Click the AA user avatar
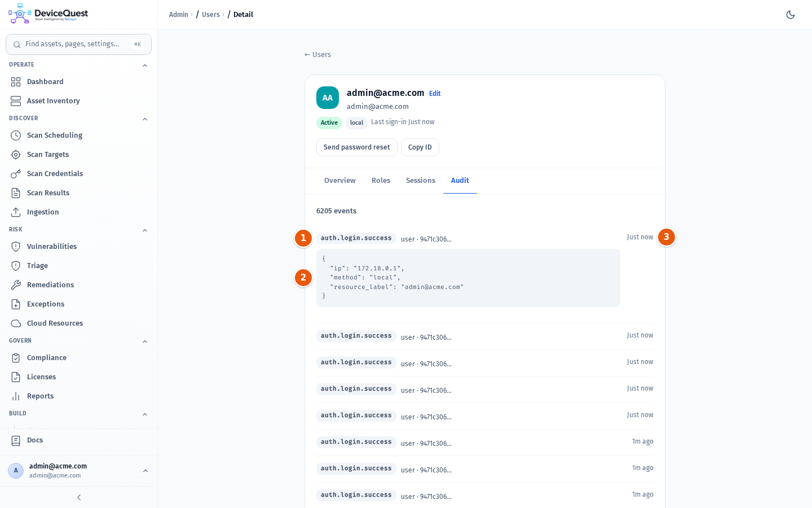 tap(328, 98)
